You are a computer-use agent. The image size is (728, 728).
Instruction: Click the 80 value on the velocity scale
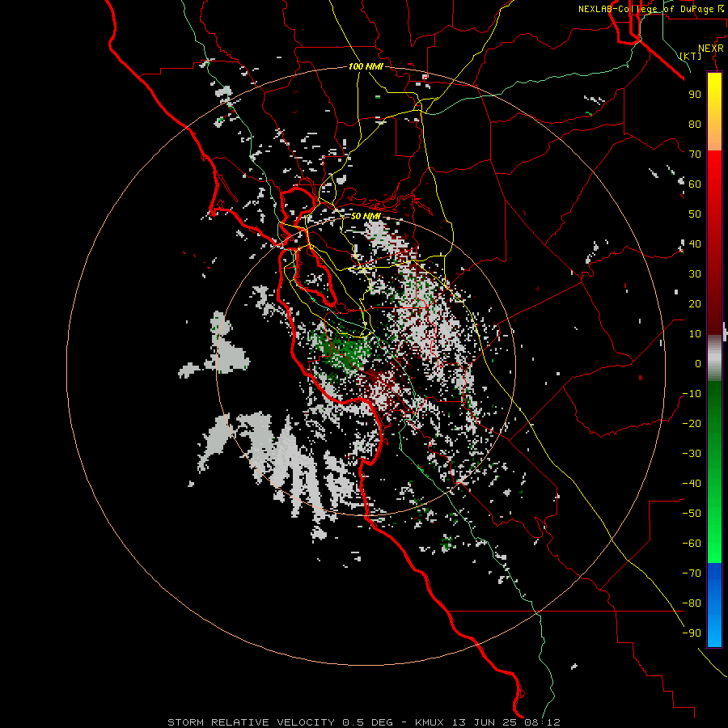[695, 124]
